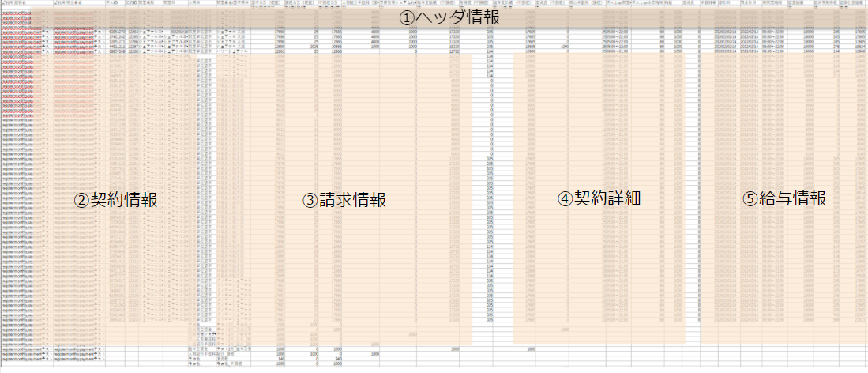Click cell containing 44811212 in the ID column

[116, 47]
